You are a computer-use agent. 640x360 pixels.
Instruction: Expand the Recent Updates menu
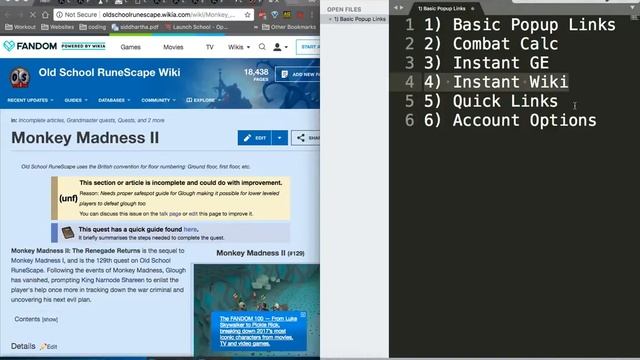(30, 100)
